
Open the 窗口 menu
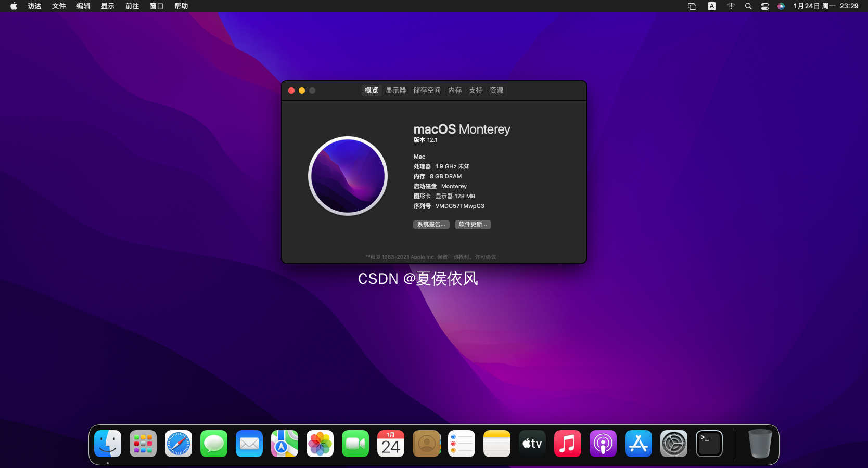pyautogui.click(x=157, y=6)
